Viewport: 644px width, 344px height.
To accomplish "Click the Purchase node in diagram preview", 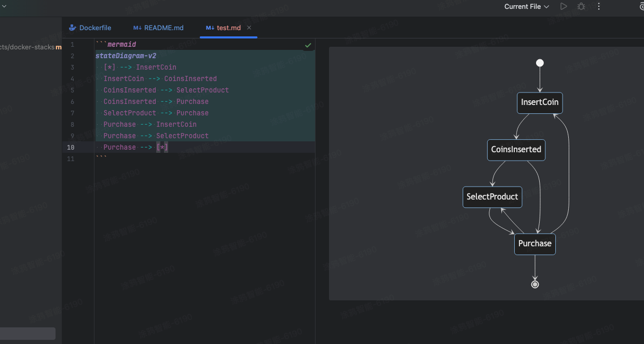I will (x=535, y=244).
